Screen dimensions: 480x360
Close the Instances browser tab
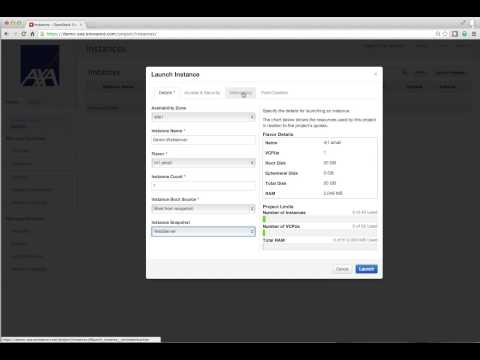tap(81, 25)
